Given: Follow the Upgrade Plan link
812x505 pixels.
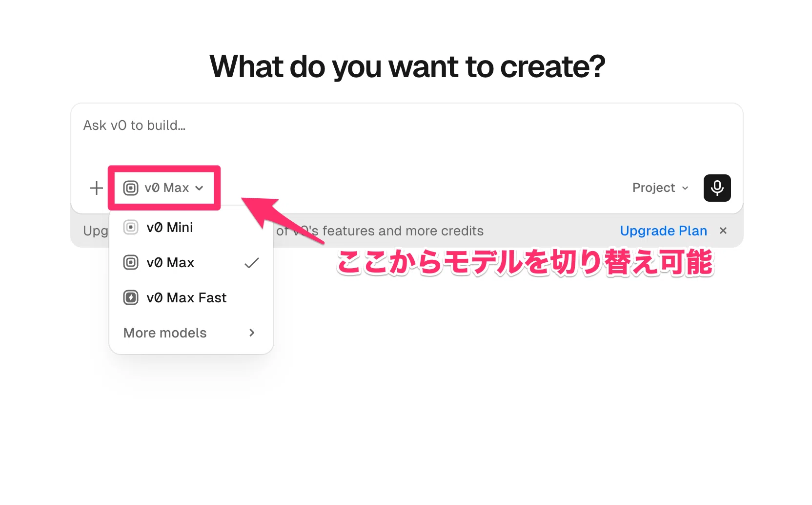Looking at the screenshot, I should click(x=663, y=231).
